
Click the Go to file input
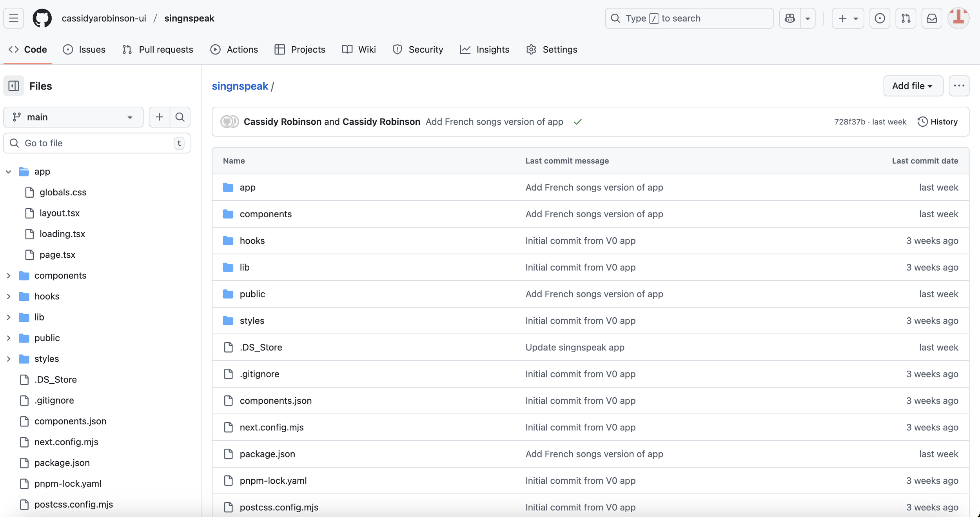[x=96, y=143]
